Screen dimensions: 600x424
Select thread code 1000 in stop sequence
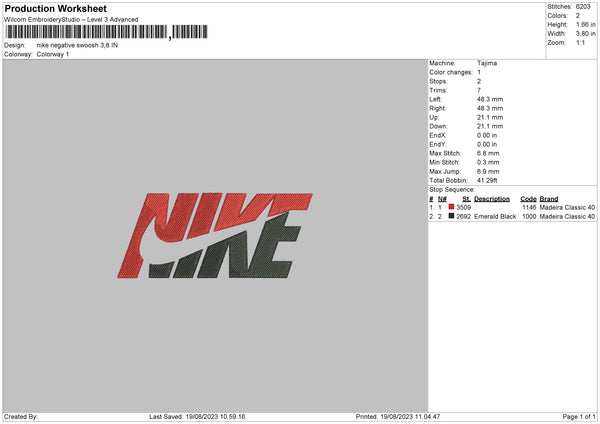(x=529, y=217)
